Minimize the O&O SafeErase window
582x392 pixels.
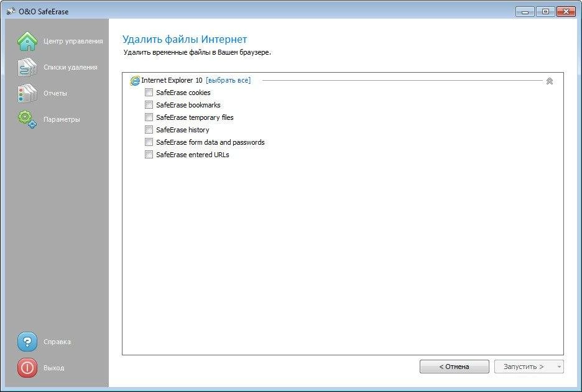pyautogui.click(x=525, y=12)
